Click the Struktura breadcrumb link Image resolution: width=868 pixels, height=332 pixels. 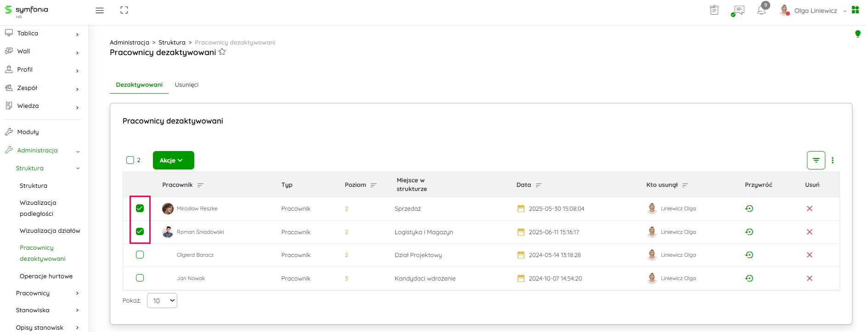click(172, 42)
